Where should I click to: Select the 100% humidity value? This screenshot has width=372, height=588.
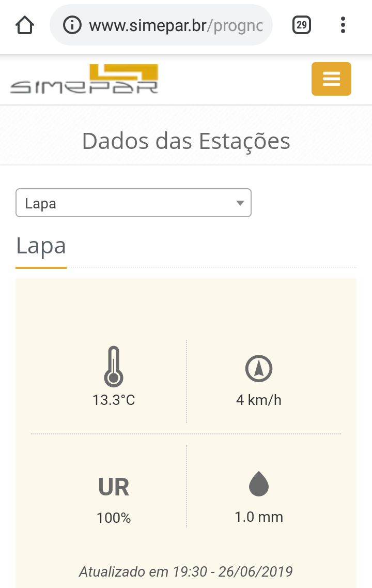[x=114, y=518]
